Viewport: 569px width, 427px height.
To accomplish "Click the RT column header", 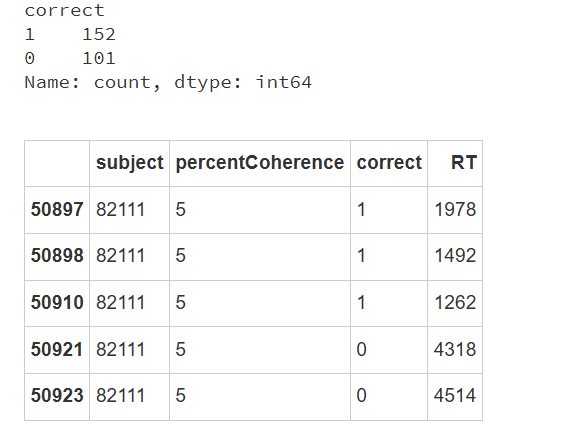I will point(463,162).
